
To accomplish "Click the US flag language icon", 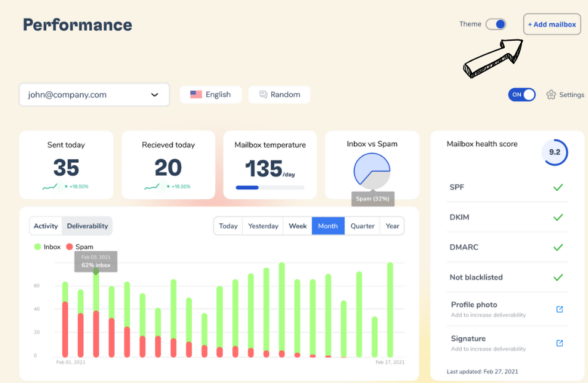I will pos(196,94).
